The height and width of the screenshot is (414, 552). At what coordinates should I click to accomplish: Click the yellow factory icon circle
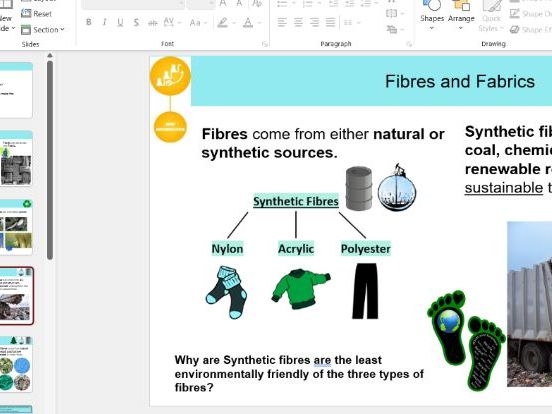click(x=170, y=76)
